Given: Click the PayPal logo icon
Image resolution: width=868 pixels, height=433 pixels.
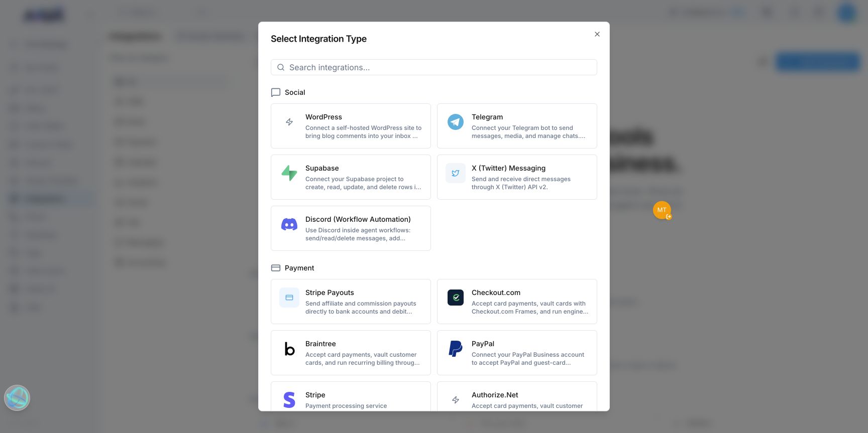Looking at the screenshot, I should pos(456,349).
